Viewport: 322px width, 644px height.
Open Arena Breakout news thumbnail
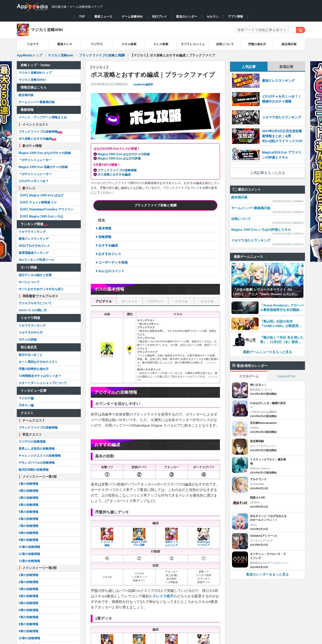point(245,308)
